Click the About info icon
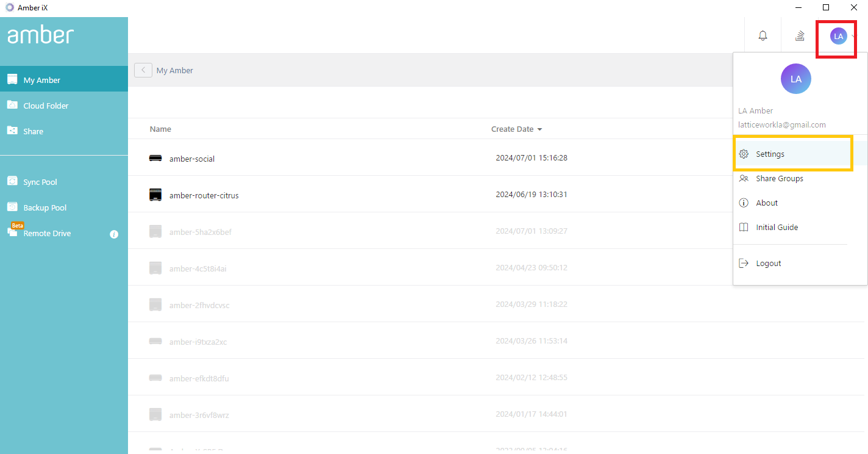868x454 pixels. pyautogui.click(x=744, y=203)
